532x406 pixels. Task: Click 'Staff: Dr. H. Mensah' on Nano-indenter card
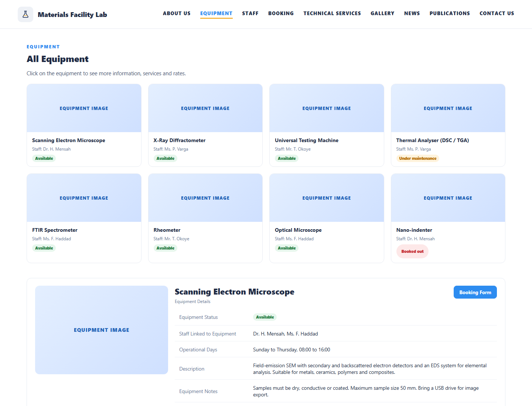(416, 239)
